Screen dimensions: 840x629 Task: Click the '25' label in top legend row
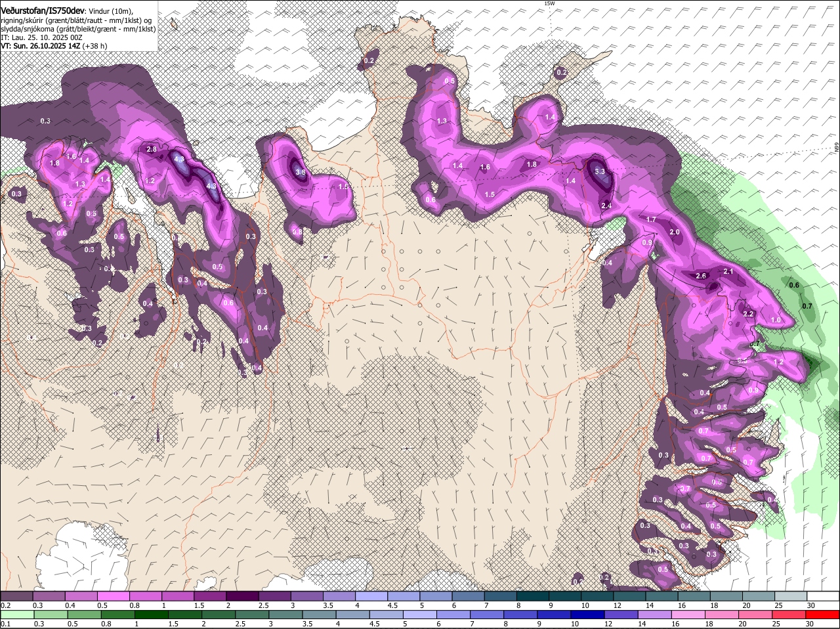point(778,605)
